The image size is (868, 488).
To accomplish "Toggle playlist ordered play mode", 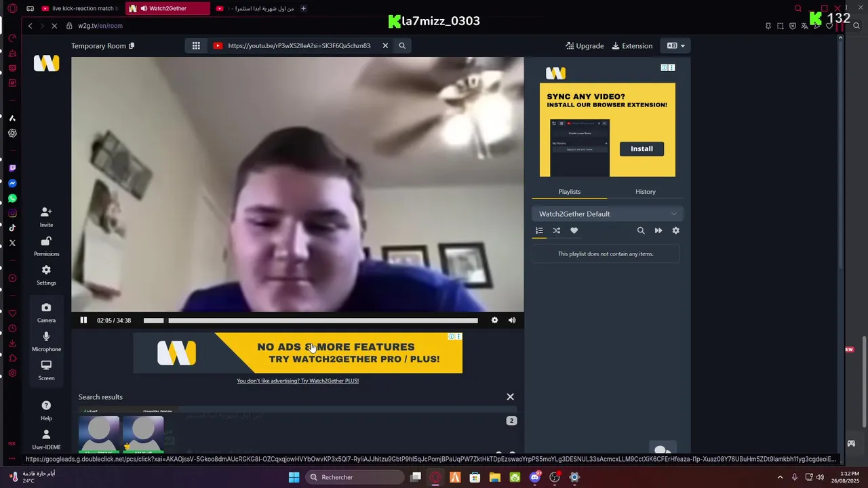I will 539,230.
